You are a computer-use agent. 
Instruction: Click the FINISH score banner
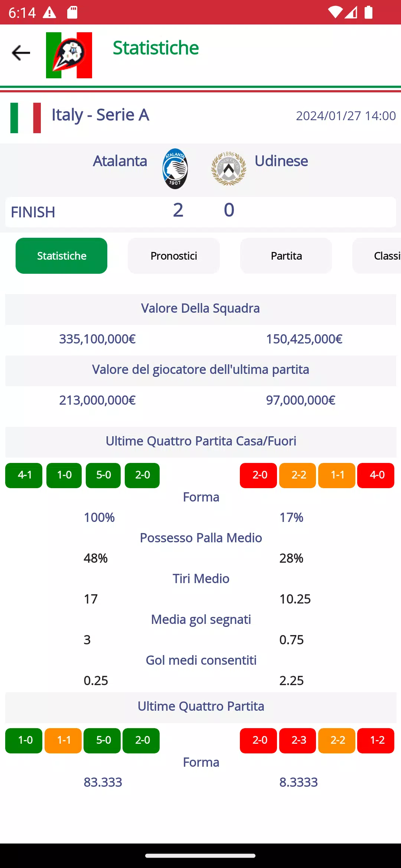[x=200, y=212]
